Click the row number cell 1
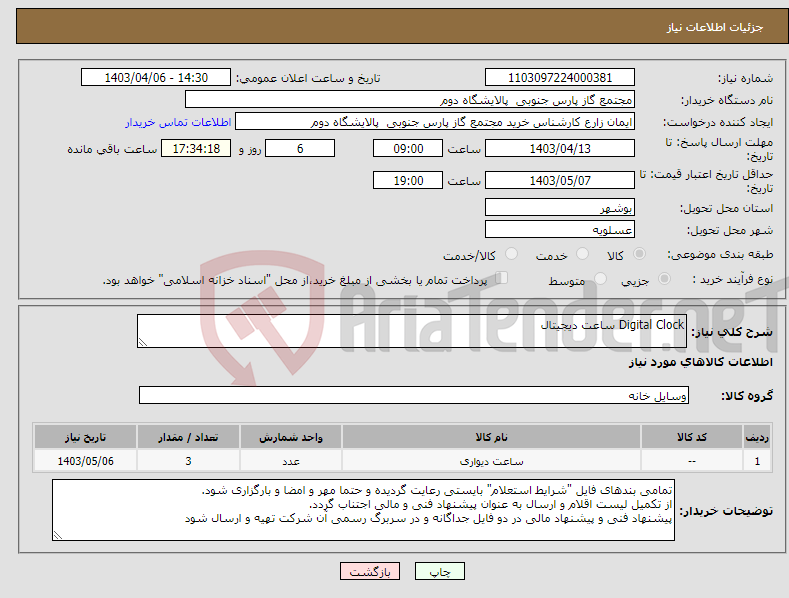 [757, 461]
